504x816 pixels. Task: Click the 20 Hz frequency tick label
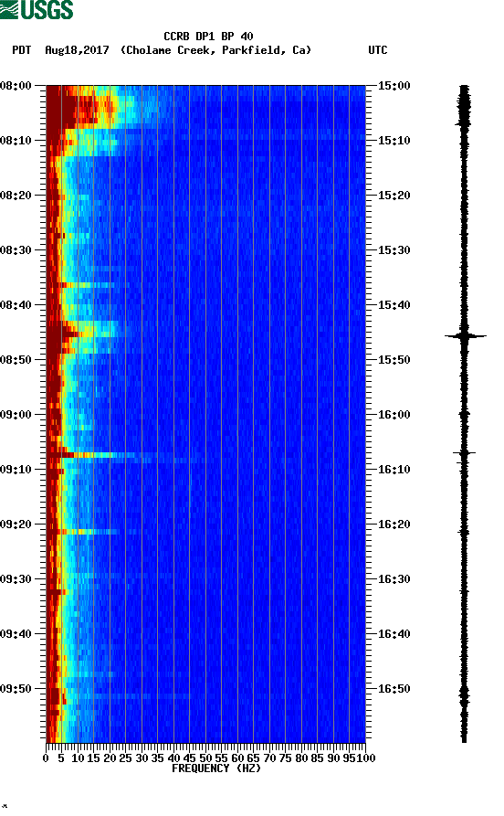[110, 758]
